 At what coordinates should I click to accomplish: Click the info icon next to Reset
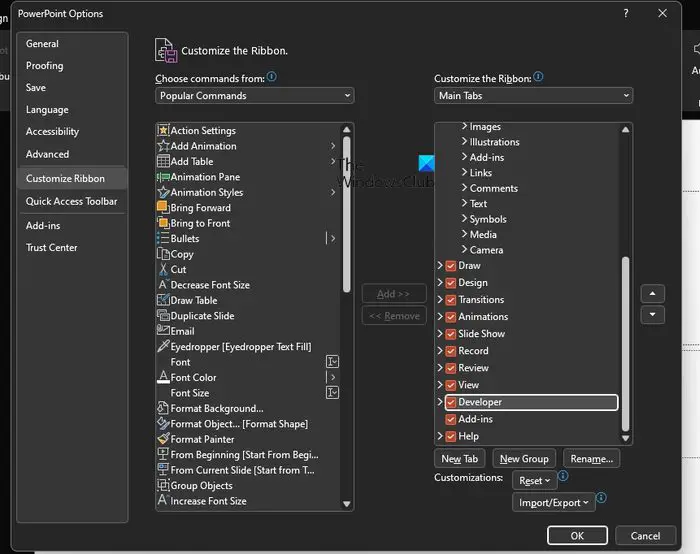[563, 476]
